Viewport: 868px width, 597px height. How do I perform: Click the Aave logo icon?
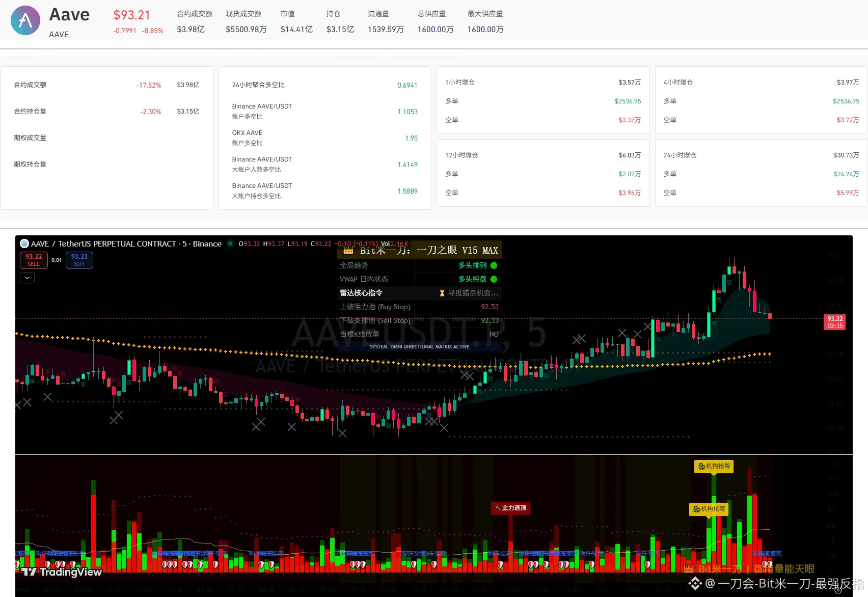pos(25,20)
